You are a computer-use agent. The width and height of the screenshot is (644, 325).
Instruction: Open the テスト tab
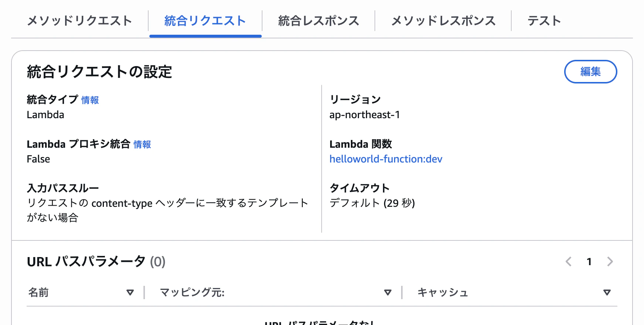tap(544, 21)
